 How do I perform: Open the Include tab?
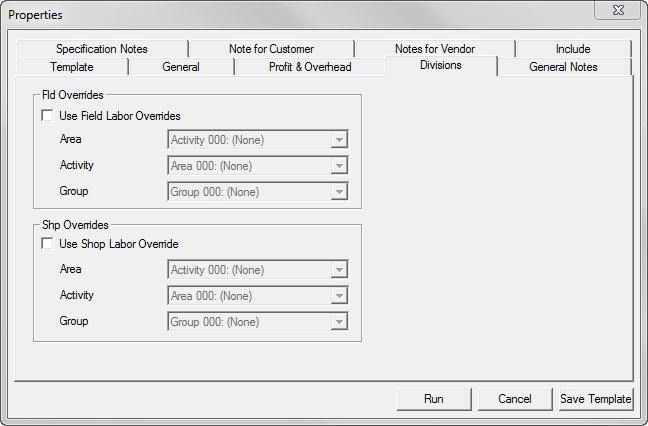[573, 49]
